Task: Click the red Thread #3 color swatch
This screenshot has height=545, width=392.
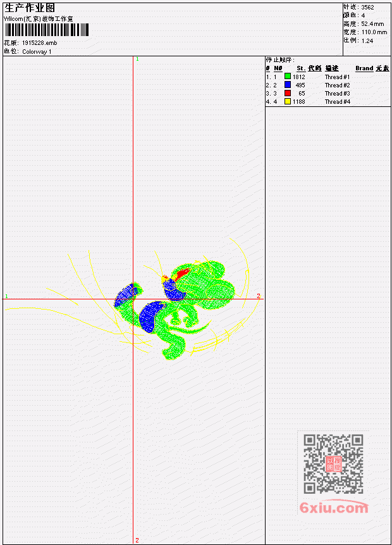Action: point(288,93)
